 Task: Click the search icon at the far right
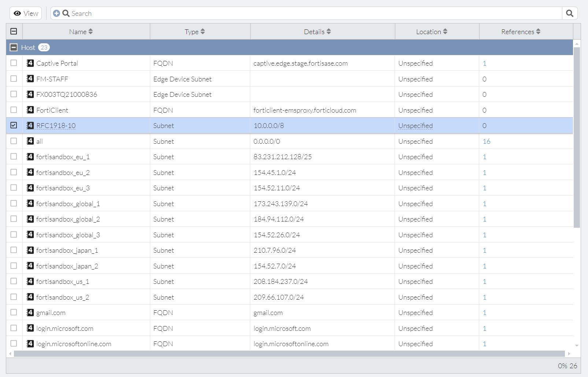tap(569, 13)
